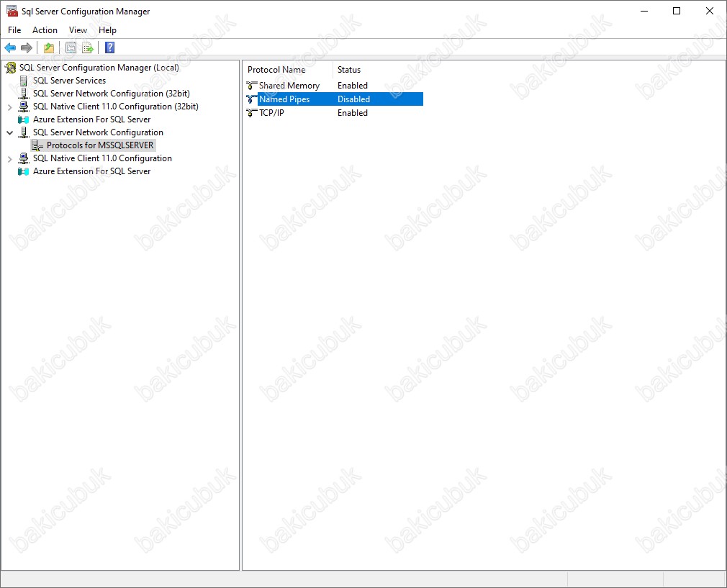Click the Back arrow toolbar icon
This screenshot has width=727, height=588.
10,48
